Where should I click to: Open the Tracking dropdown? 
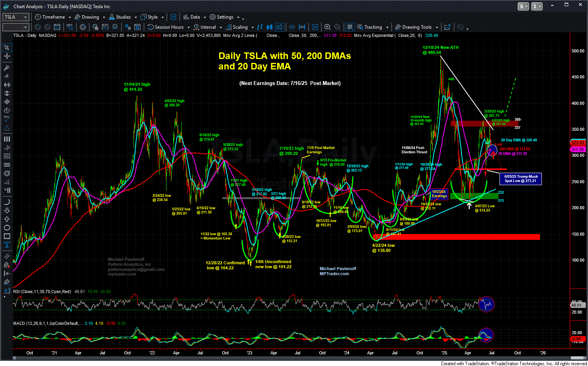[x=372, y=27]
